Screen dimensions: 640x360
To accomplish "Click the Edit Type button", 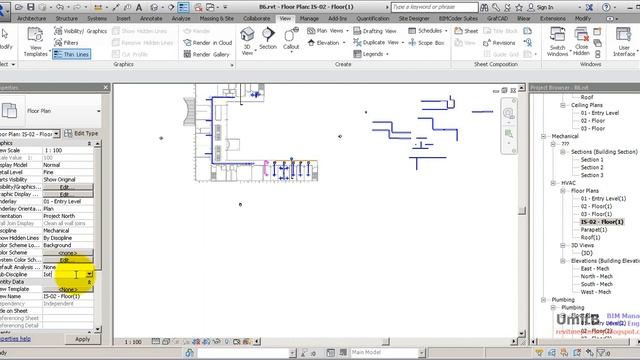I will (x=81, y=133).
